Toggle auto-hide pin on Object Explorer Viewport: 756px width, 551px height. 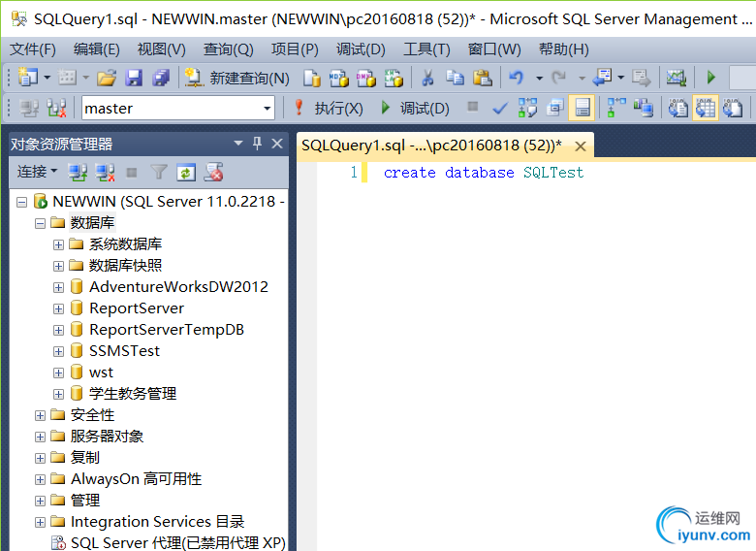(x=257, y=144)
